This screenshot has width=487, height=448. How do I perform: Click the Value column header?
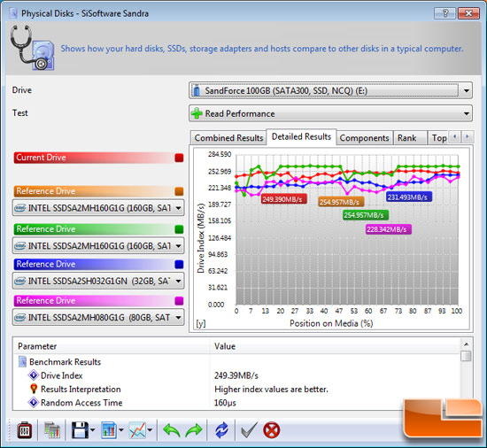(x=336, y=346)
